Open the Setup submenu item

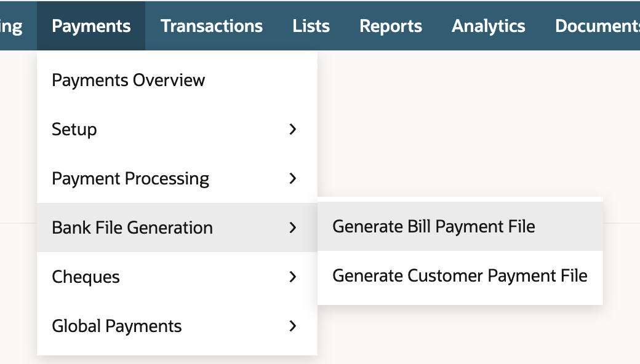coord(177,129)
